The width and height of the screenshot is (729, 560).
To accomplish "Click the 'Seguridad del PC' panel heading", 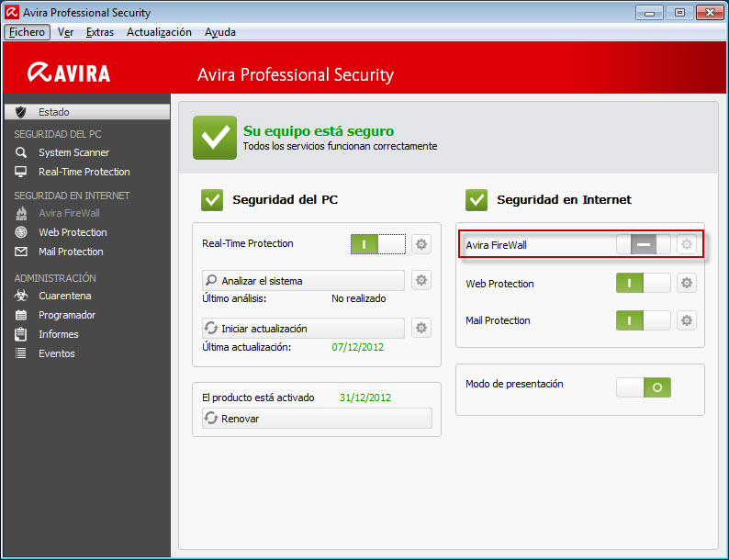I will click(x=285, y=200).
